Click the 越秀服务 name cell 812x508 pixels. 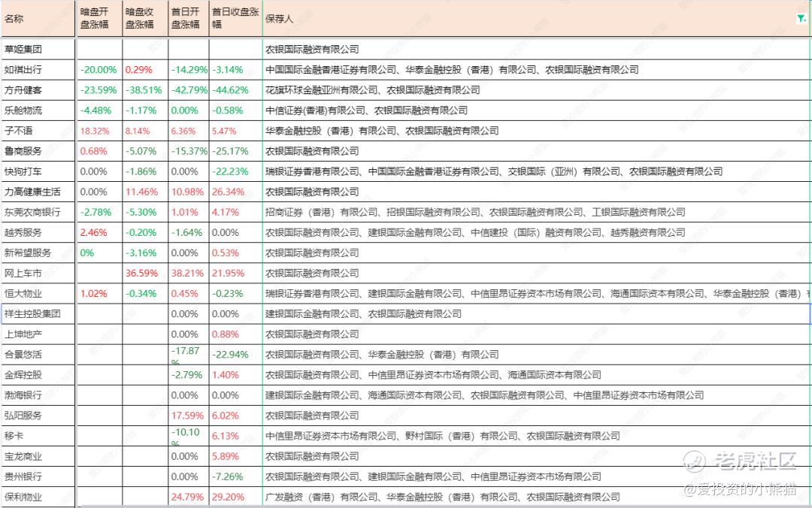tap(38, 232)
